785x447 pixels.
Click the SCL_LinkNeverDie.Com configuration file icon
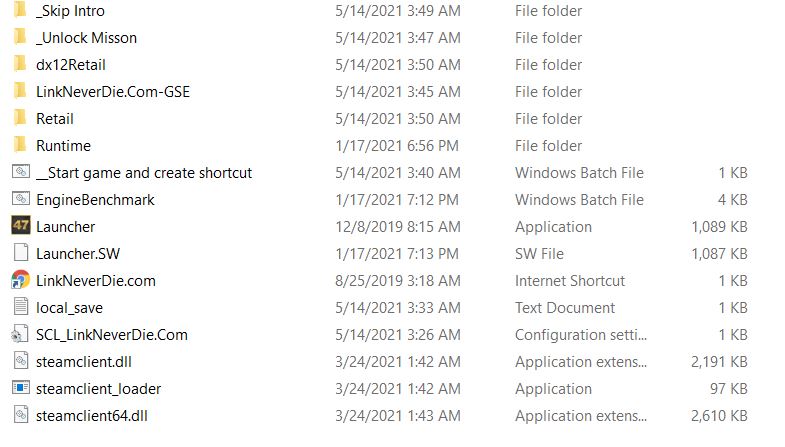[21, 334]
